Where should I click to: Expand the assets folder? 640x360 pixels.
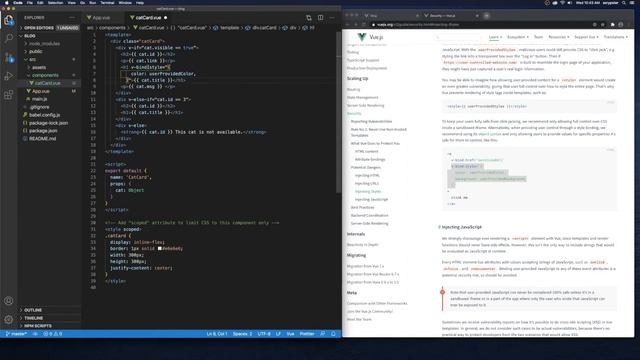tap(49, 67)
